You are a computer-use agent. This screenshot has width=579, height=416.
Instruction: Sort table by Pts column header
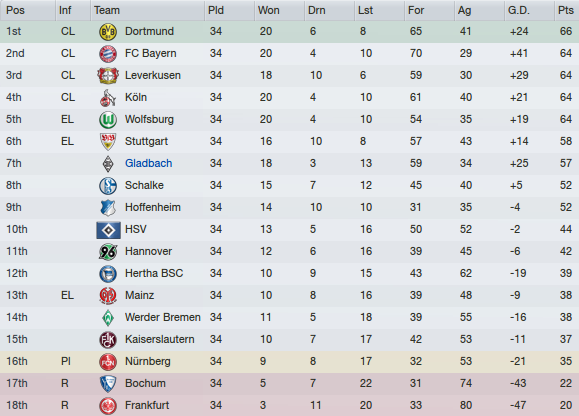point(566,10)
